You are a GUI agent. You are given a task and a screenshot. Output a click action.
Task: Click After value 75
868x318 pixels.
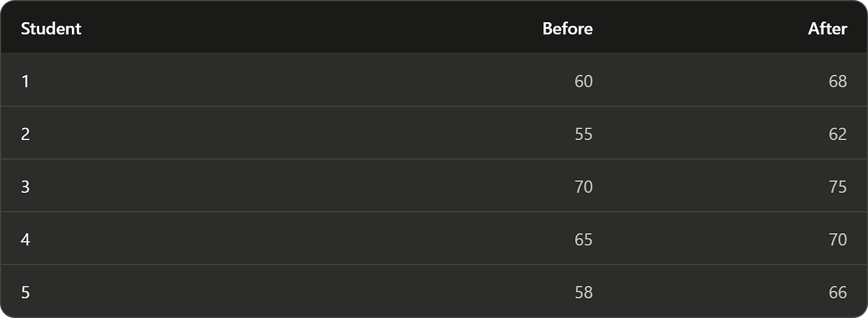(838, 187)
